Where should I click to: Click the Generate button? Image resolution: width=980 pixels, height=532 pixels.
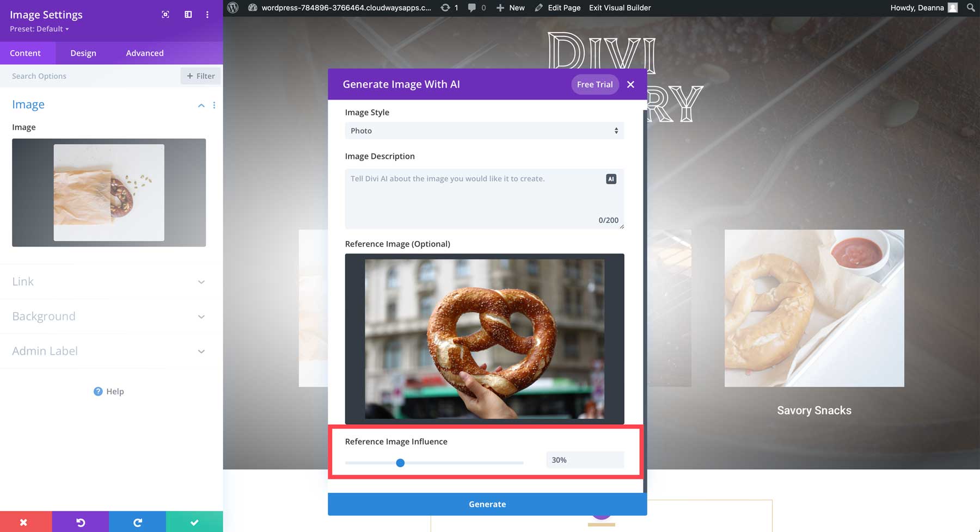tap(487, 504)
